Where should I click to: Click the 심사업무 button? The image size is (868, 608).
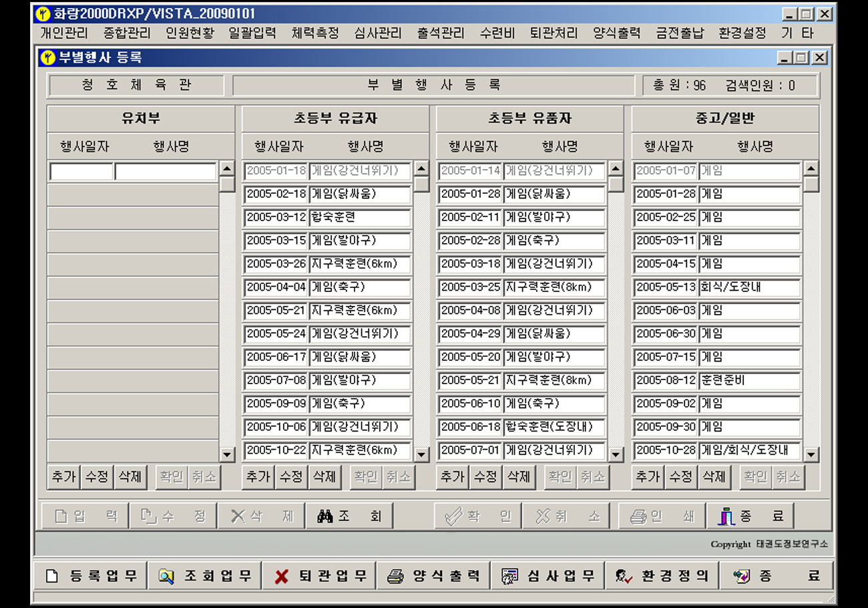pos(548,576)
